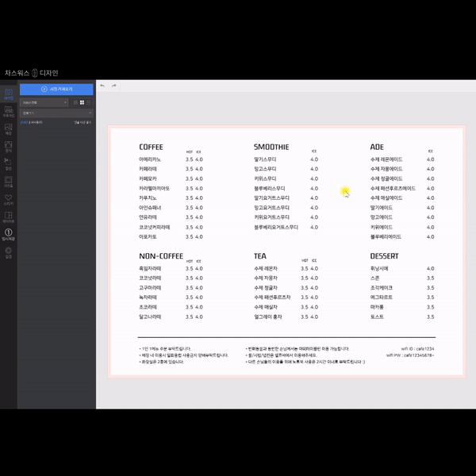Viewport: 476px width, 476px height.
Task: Click the right-aligned link under the filter dropdown
Action: click(83, 122)
